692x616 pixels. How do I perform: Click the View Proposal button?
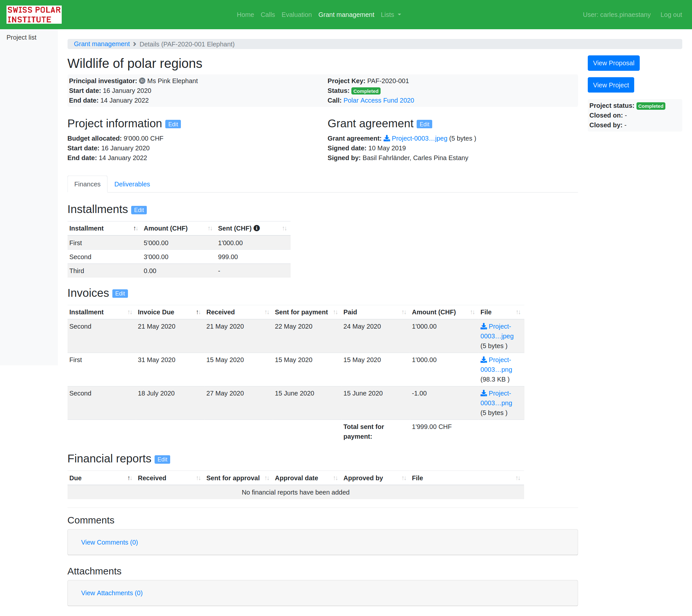(613, 63)
